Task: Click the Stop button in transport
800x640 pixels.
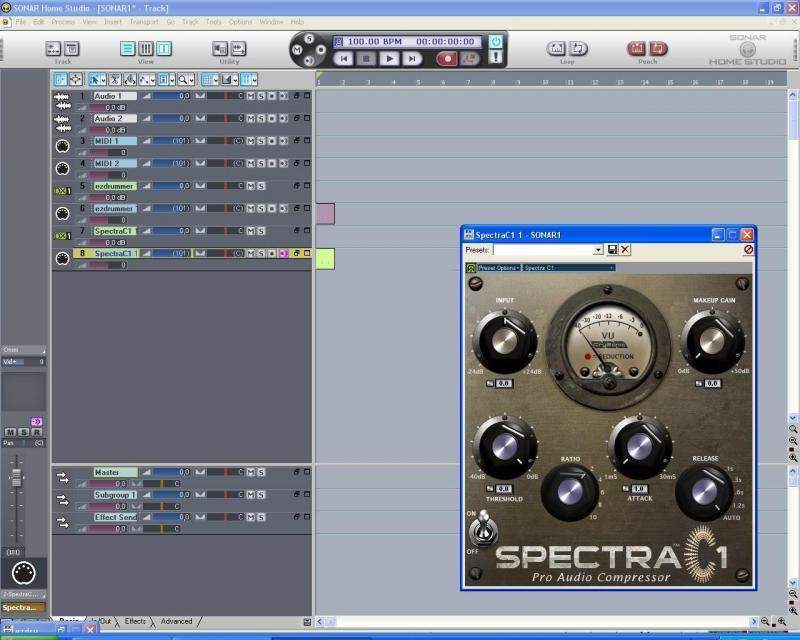Action: point(367,59)
